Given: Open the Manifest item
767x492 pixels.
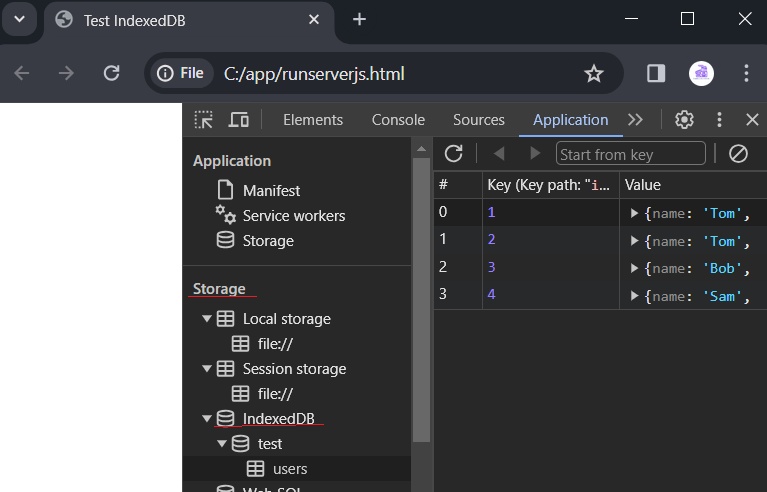Looking at the screenshot, I should 271,191.
